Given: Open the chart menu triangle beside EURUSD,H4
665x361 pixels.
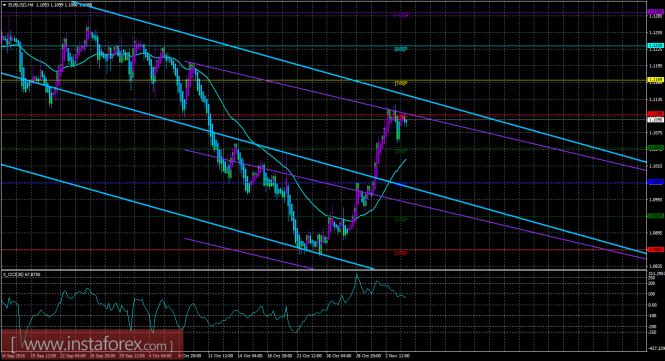Looking at the screenshot, I should [x=5, y=5].
